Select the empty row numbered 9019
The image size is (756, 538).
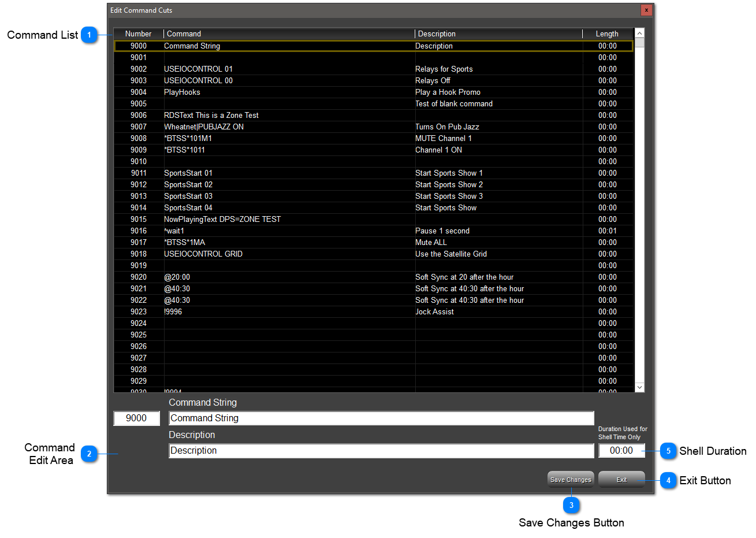click(x=374, y=266)
